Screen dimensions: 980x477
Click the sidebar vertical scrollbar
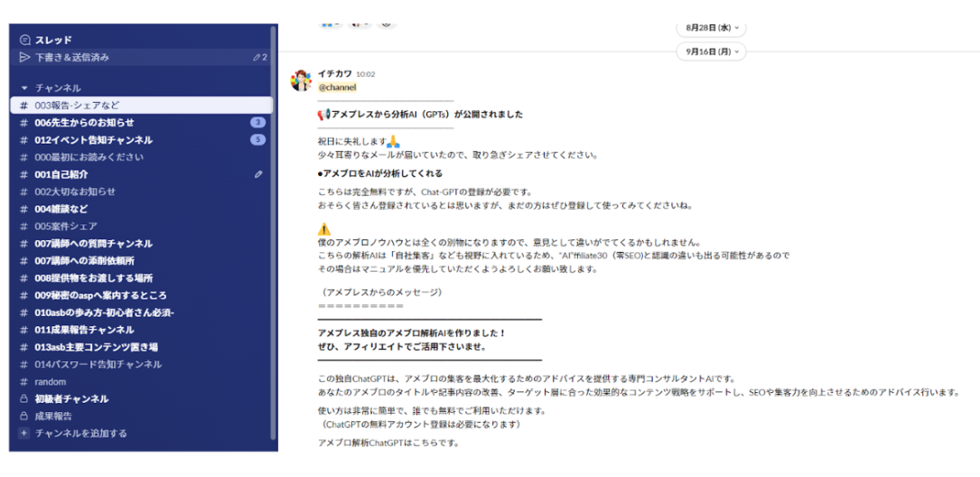(273, 231)
